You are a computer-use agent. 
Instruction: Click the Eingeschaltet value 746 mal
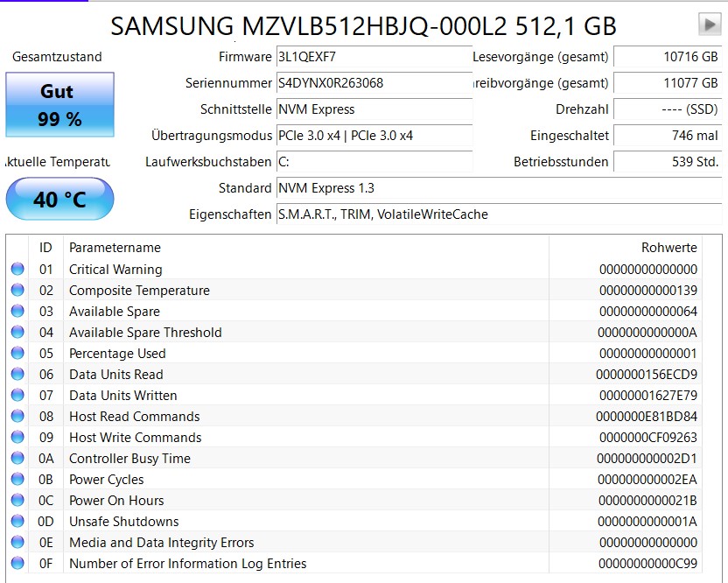[x=668, y=136]
